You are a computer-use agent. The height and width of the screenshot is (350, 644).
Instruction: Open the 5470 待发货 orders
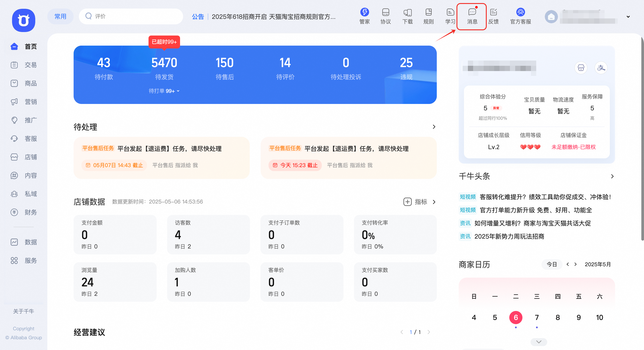pyautogui.click(x=164, y=69)
